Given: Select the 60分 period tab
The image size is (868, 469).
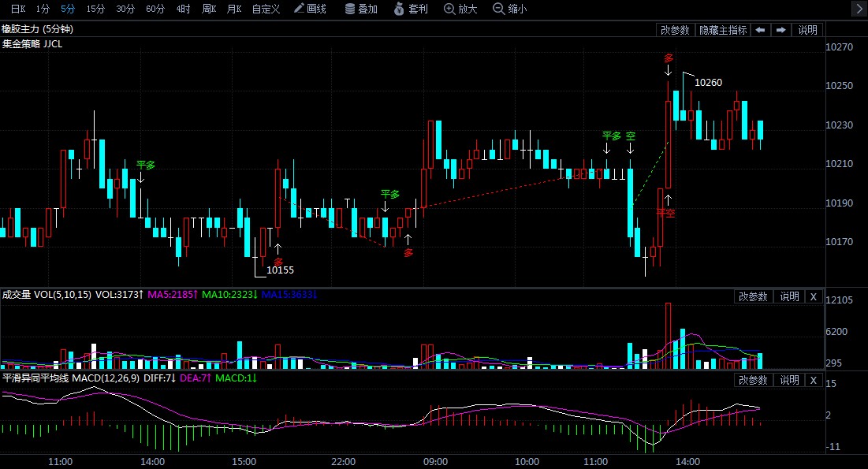Looking at the screenshot, I should [x=155, y=9].
